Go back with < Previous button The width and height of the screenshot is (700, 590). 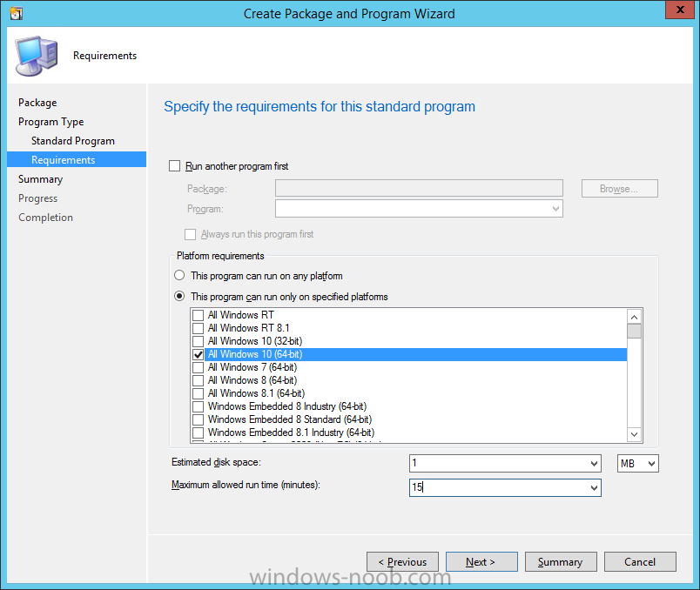pos(402,562)
